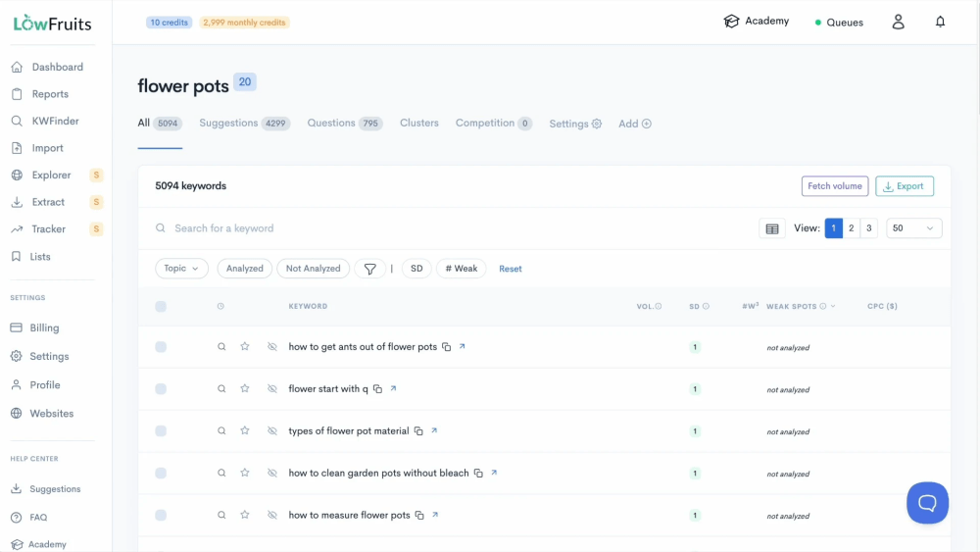
Task: Switch to View 3
Action: [x=868, y=228]
